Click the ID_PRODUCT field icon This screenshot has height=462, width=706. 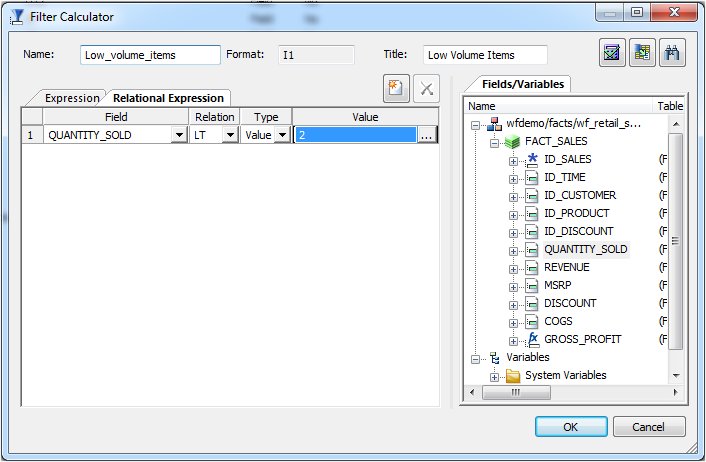(532, 214)
